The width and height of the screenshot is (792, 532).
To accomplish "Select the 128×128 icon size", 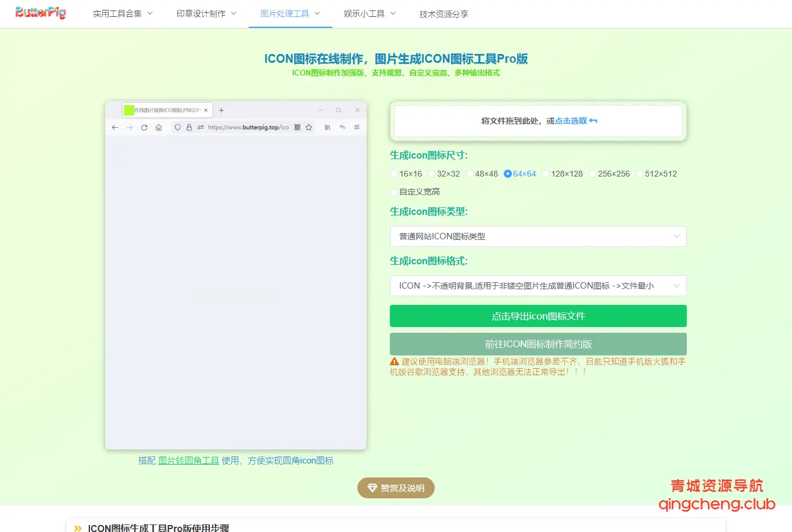I will point(546,174).
